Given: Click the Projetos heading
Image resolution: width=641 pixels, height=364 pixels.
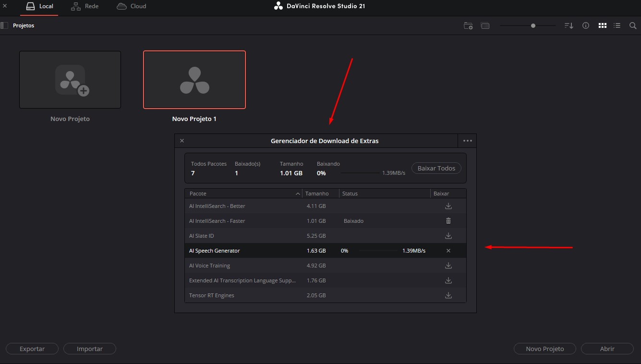Looking at the screenshot, I should (24, 25).
